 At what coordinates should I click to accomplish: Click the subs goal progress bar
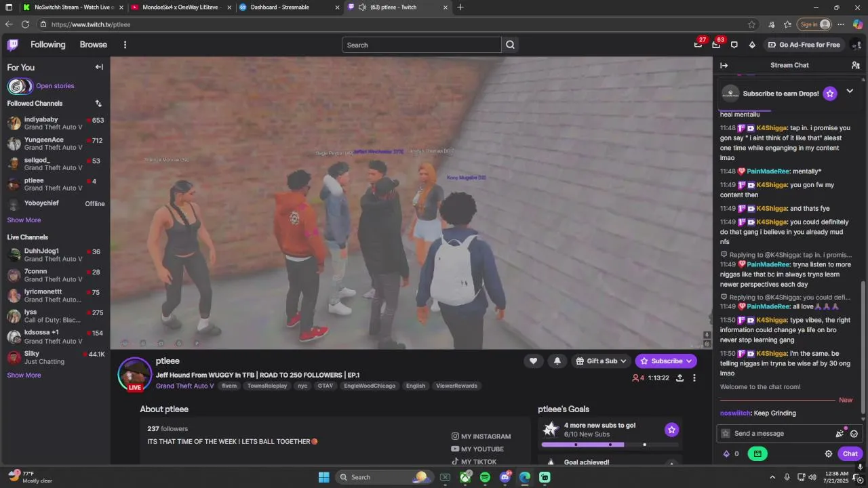(610, 445)
